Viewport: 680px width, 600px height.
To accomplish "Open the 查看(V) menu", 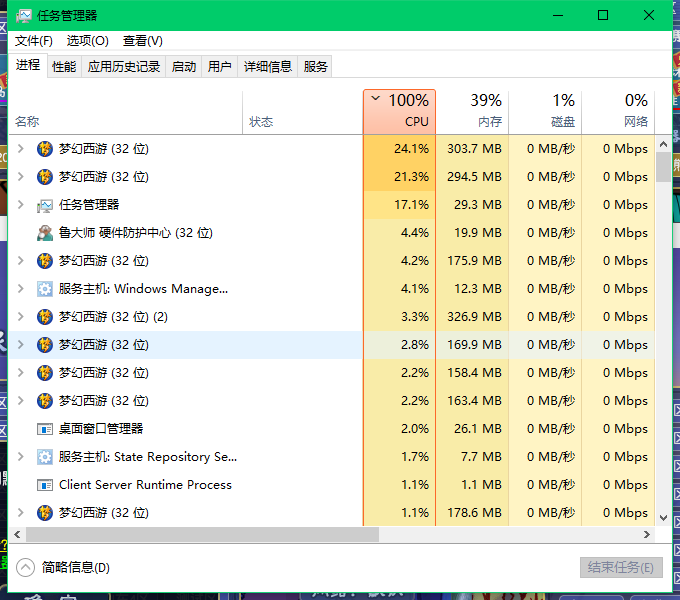I will tap(143, 41).
